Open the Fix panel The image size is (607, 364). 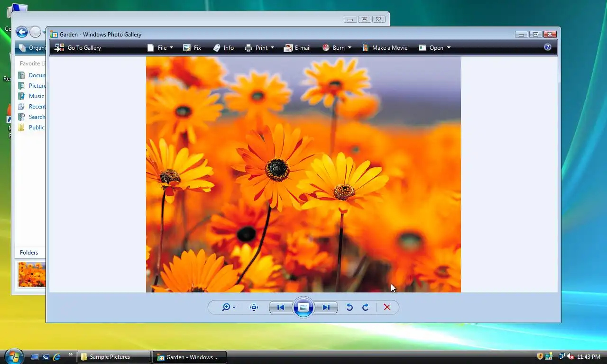(192, 47)
